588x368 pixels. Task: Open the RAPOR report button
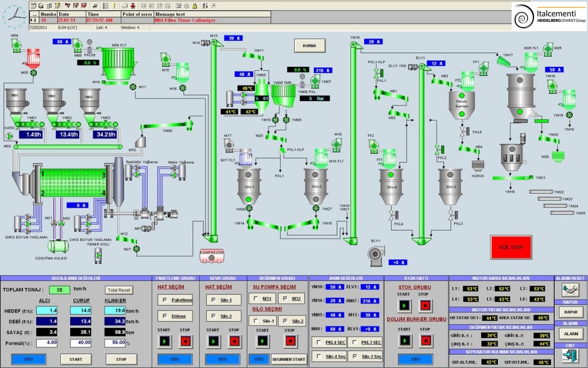coord(570,312)
